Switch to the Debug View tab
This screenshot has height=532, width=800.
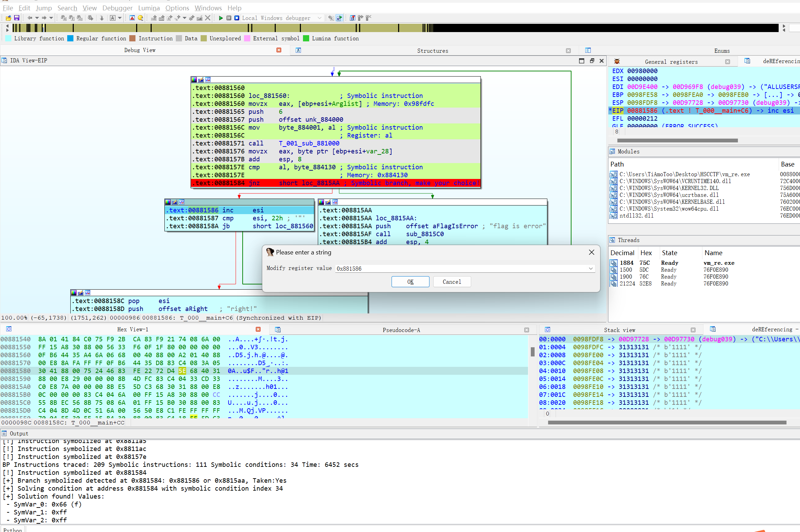click(x=140, y=50)
